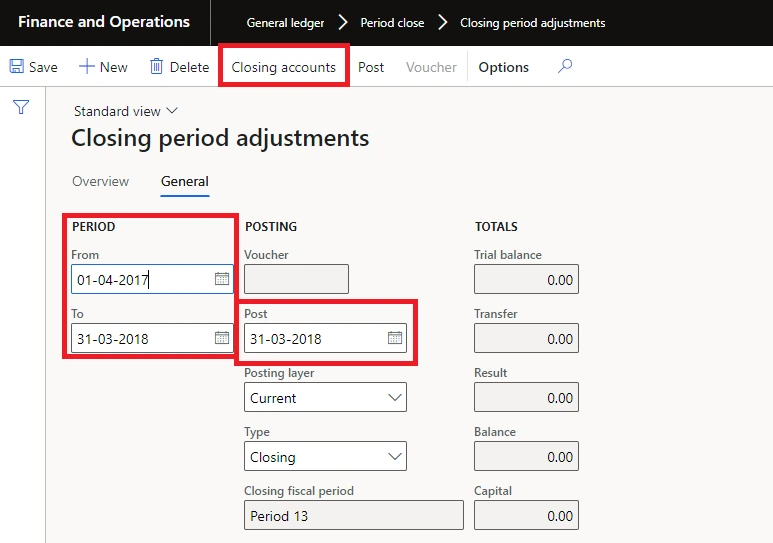Click the search magnifier icon in toolbar
This screenshot has height=543, width=773.
coord(565,66)
